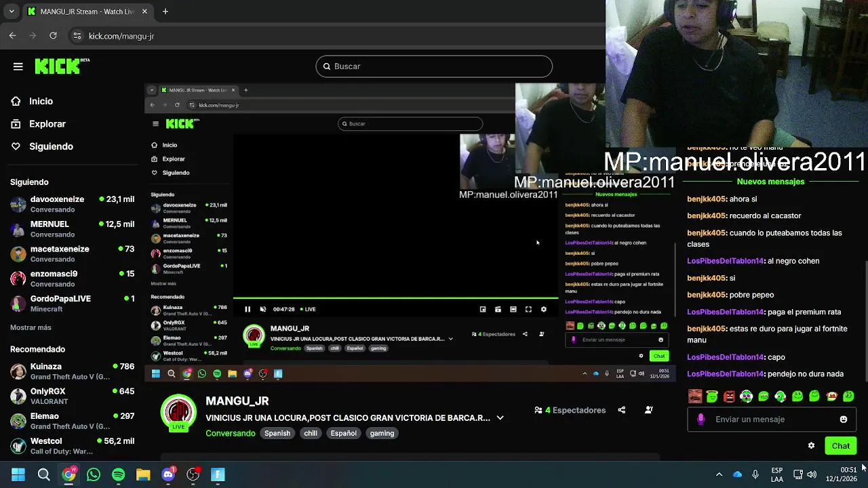Select the last green emote in emote row

coord(848,396)
